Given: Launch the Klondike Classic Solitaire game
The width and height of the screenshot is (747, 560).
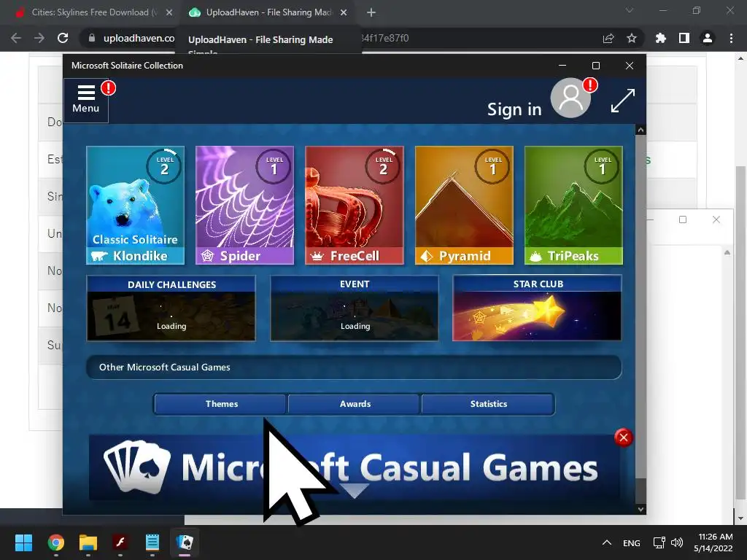Looking at the screenshot, I should click(135, 205).
